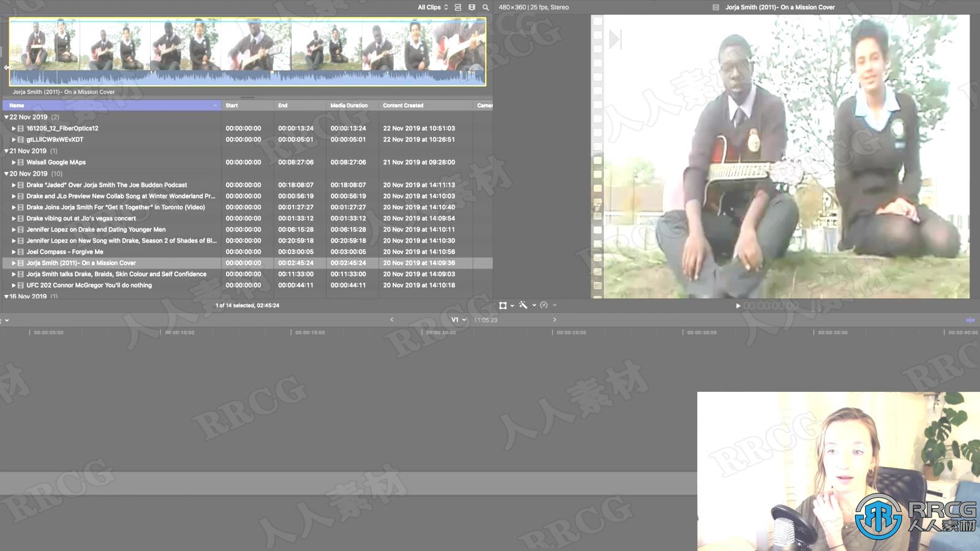Click the 11:05:23 timeline duration
Viewport: 980px width, 551px height.
click(x=486, y=320)
